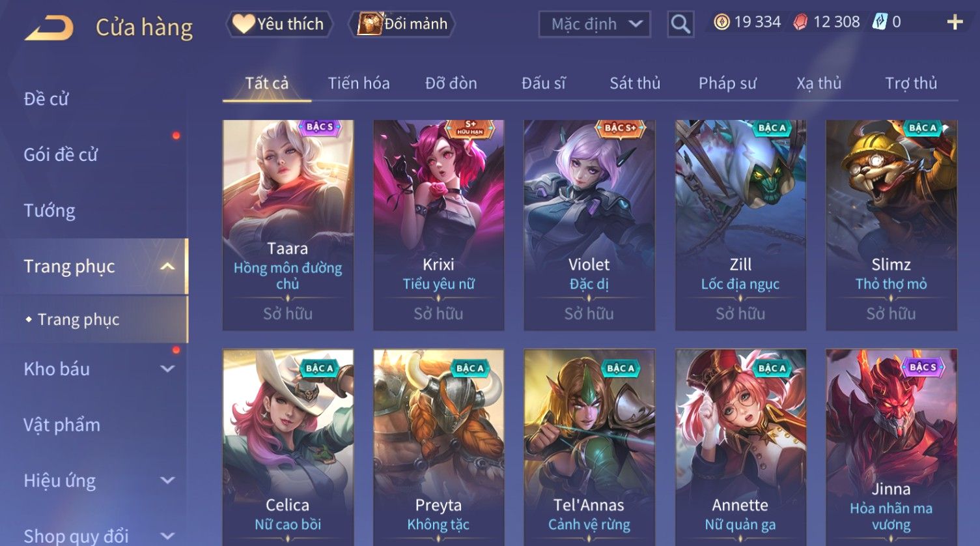This screenshot has width=980, height=546.
Task: Go to Gói đề cử section
Action: (x=61, y=155)
